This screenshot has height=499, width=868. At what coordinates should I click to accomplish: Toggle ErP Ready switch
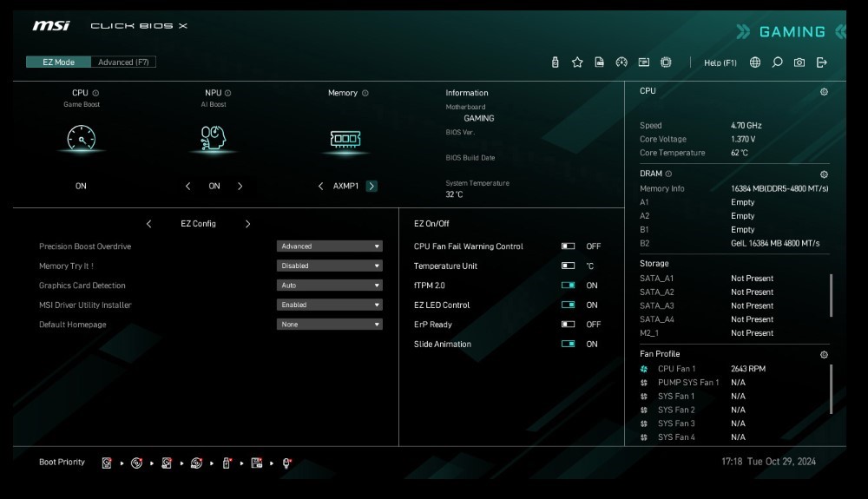[x=568, y=325]
